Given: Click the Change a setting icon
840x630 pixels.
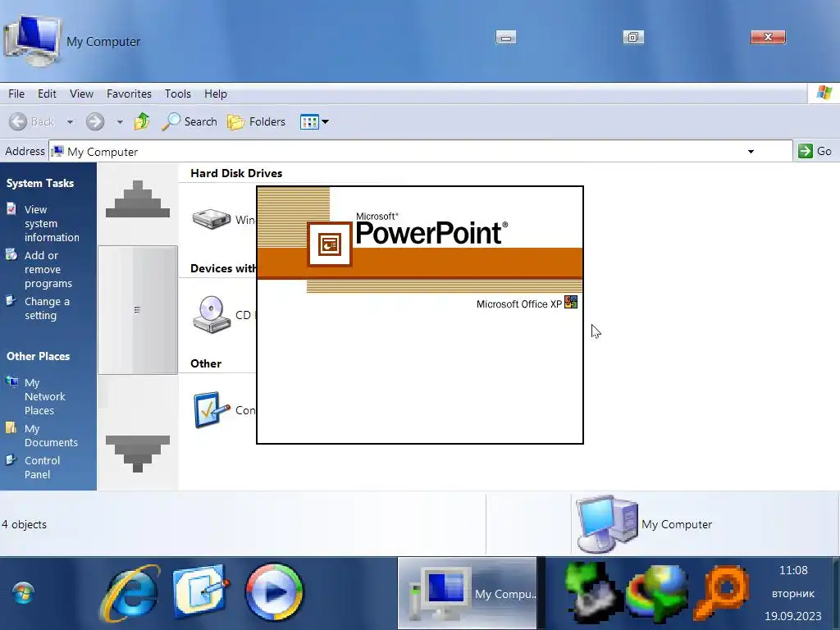Looking at the screenshot, I should pos(11,300).
